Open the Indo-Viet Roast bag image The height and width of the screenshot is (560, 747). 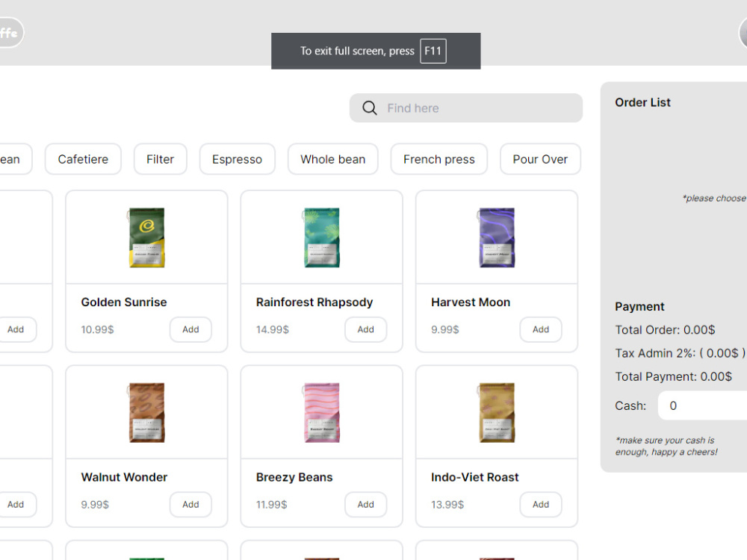(x=497, y=412)
